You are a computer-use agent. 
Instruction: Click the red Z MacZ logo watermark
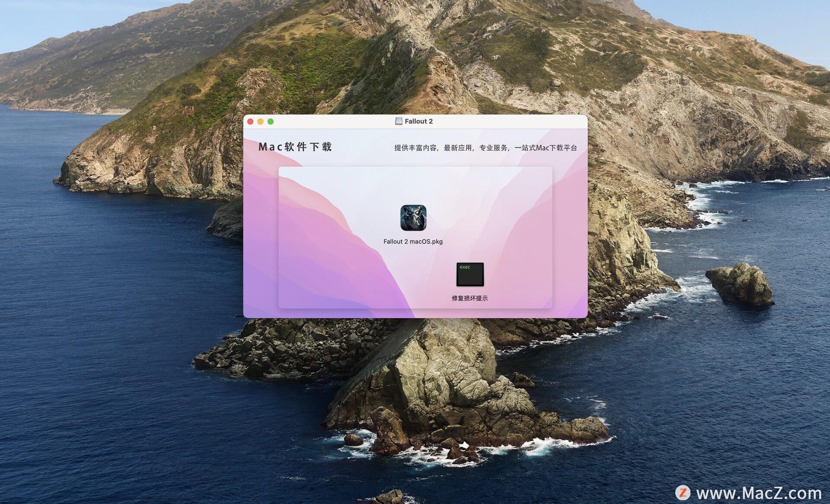[683, 492]
